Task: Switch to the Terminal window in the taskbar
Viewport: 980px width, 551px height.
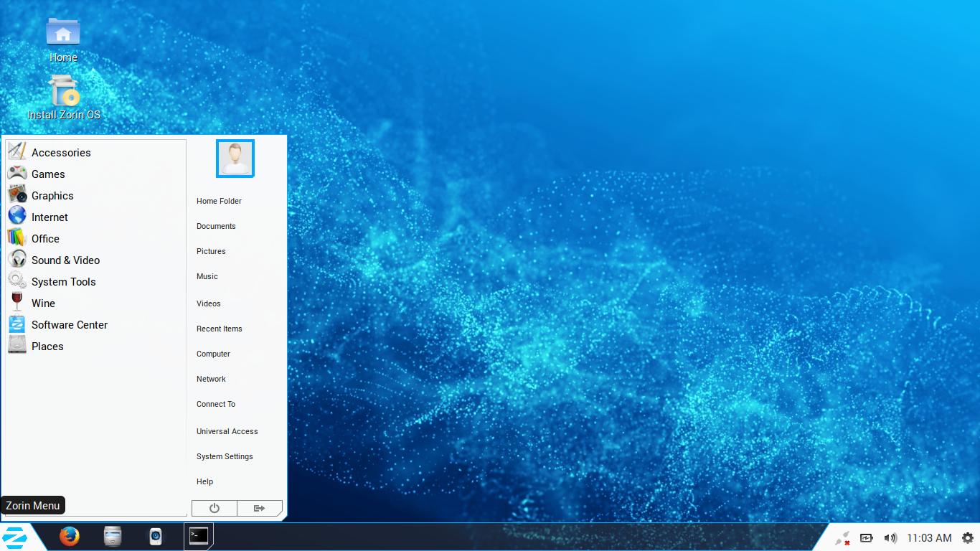Action: pyautogui.click(x=199, y=535)
